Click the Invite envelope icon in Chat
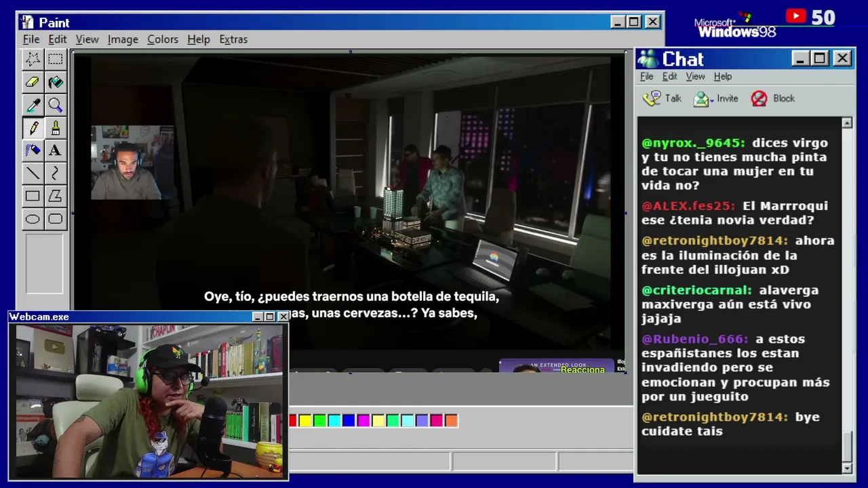 [701, 99]
